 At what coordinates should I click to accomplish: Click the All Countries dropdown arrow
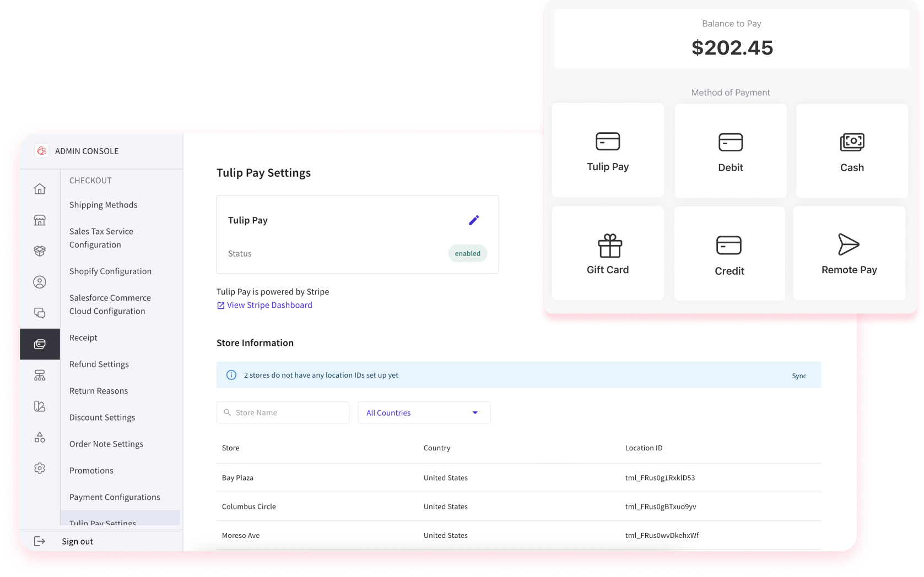pyautogui.click(x=475, y=413)
